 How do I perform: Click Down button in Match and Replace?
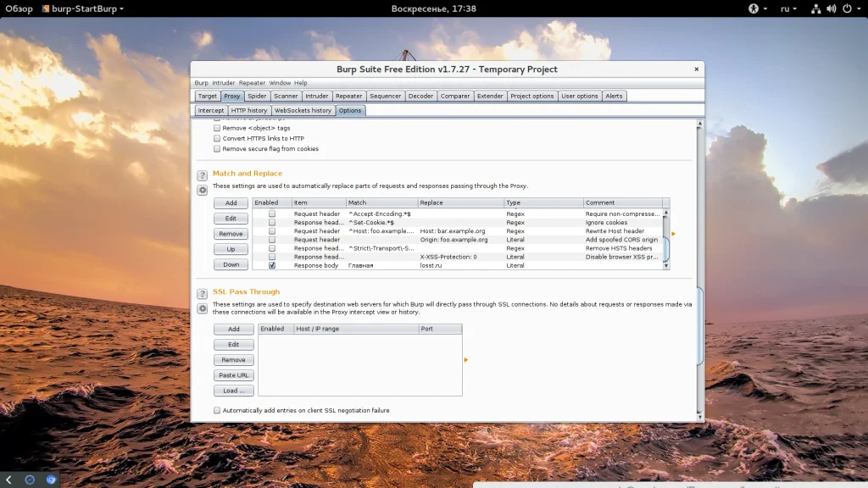(x=231, y=264)
